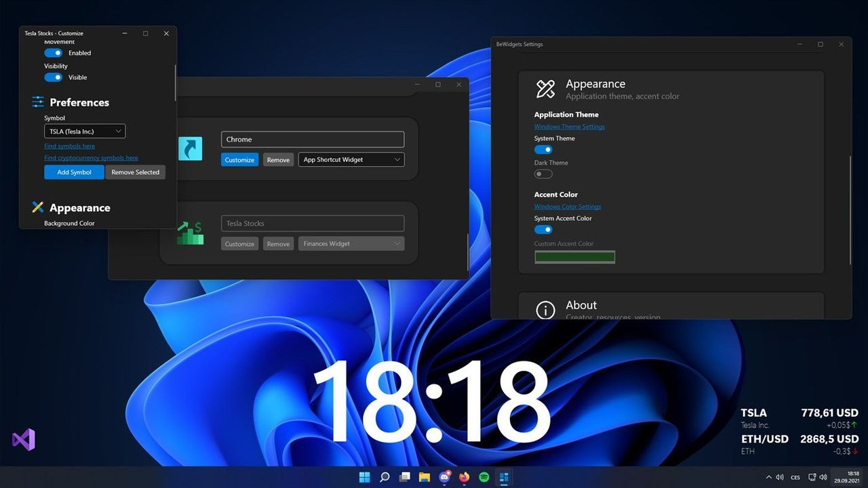Launch Firefox from the taskbar
The height and width of the screenshot is (488, 868).
pyautogui.click(x=465, y=477)
